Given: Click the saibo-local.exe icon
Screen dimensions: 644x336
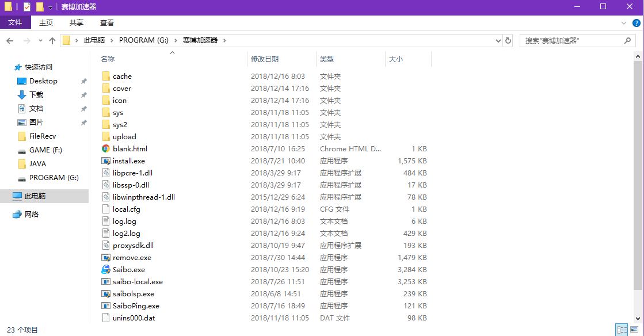Looking at the screenshot, I should 106,282.
